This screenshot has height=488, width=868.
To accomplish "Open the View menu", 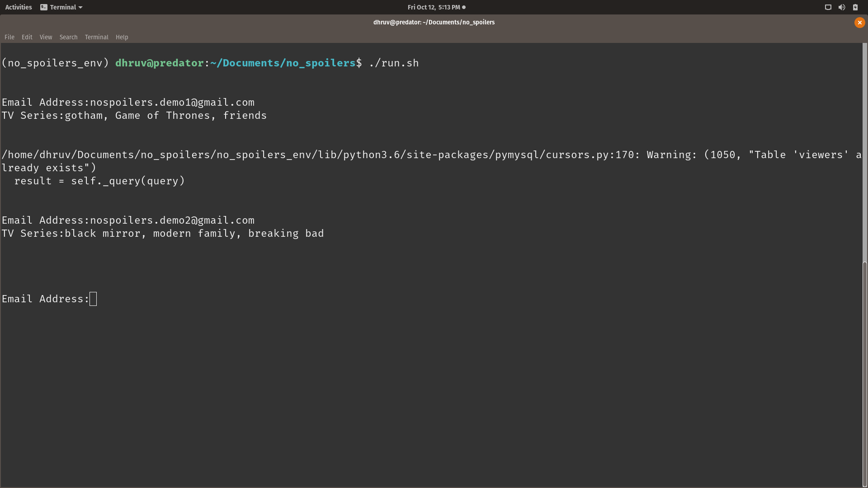I will point(46,37).
